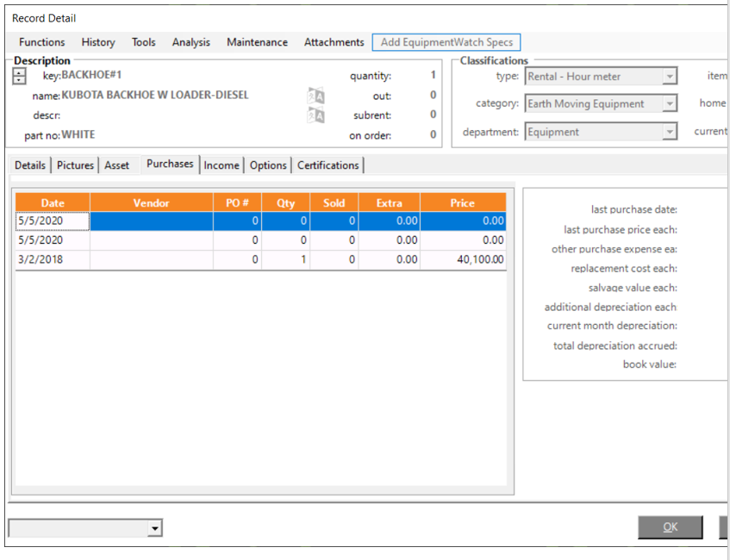Click the translate icon beside the descr field
The image size is (730, 560).
click(316, 115)
